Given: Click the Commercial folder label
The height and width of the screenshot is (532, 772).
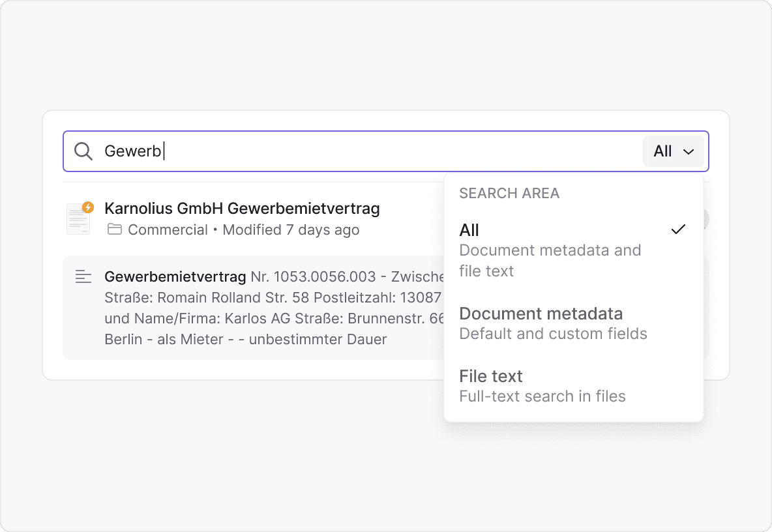Looking at the screenshot, I should [x=168, y=229].
